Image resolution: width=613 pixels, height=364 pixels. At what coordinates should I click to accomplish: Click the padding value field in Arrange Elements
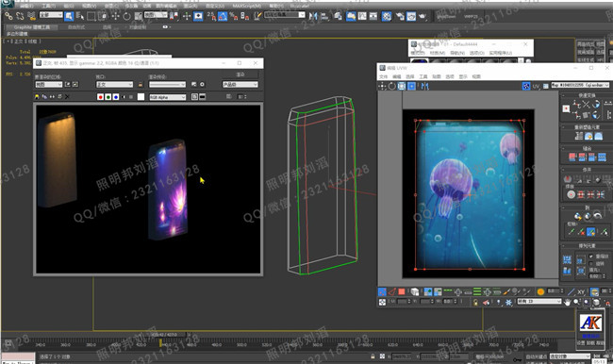tap(595, 276)
